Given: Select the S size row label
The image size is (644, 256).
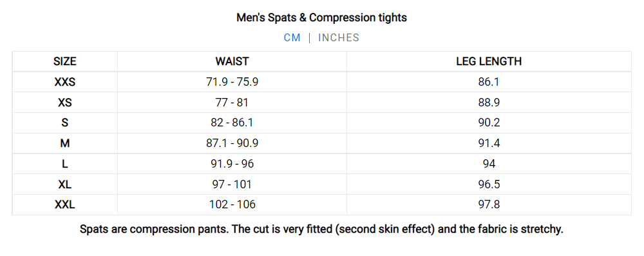Looking at the screenshot, I should click(x=65, y=123).
